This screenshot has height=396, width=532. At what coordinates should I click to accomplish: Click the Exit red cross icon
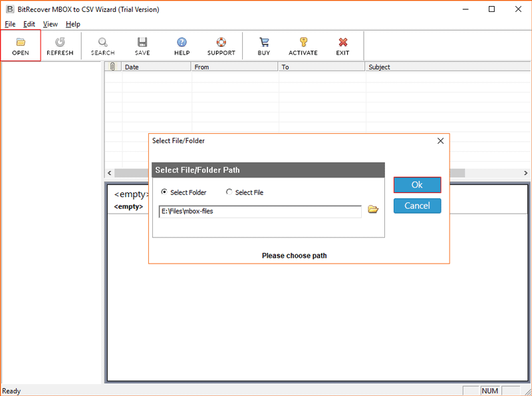tap(343, 42)
